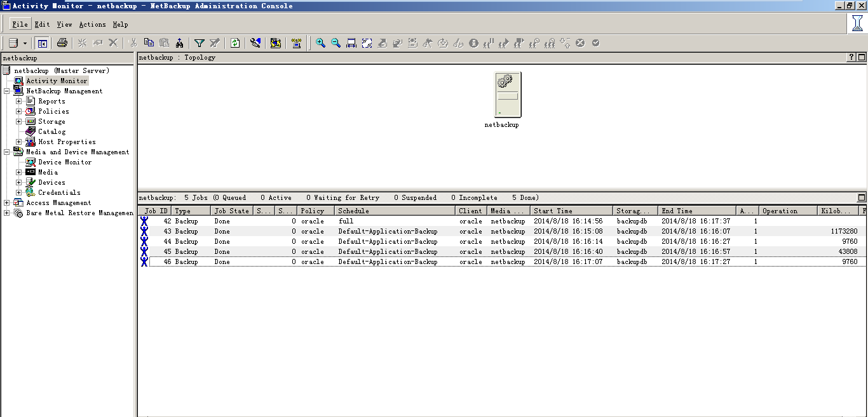Viewport: 868px width, 417px height.
Task: Open the Edit menu
Action: 42,24
